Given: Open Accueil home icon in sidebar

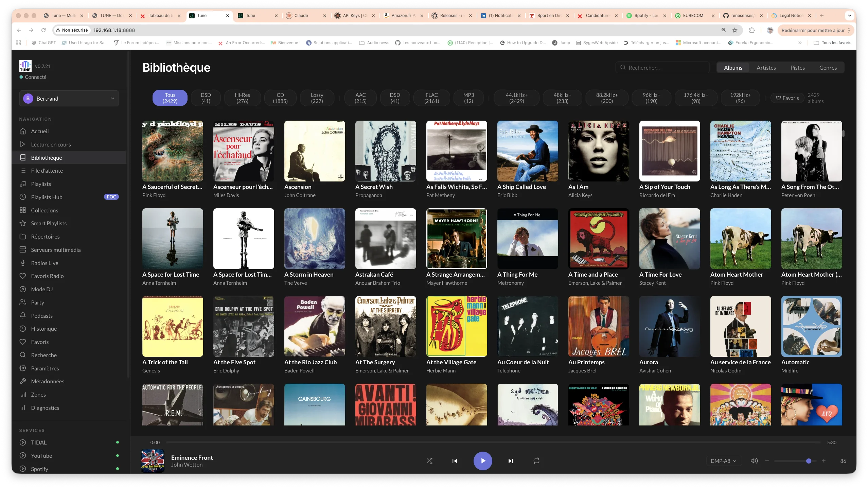Looking at the screenshot, I should pos(23,131).
